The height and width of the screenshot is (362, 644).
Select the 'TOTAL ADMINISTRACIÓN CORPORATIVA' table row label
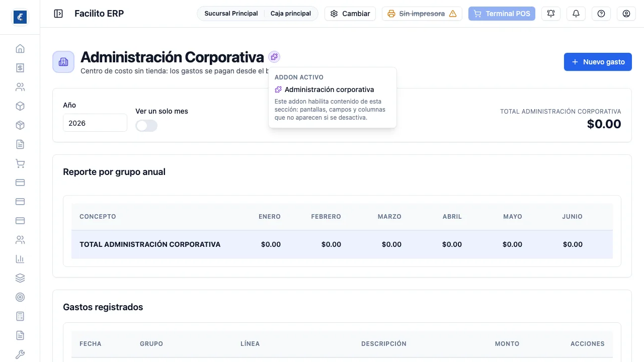[150, 244]
